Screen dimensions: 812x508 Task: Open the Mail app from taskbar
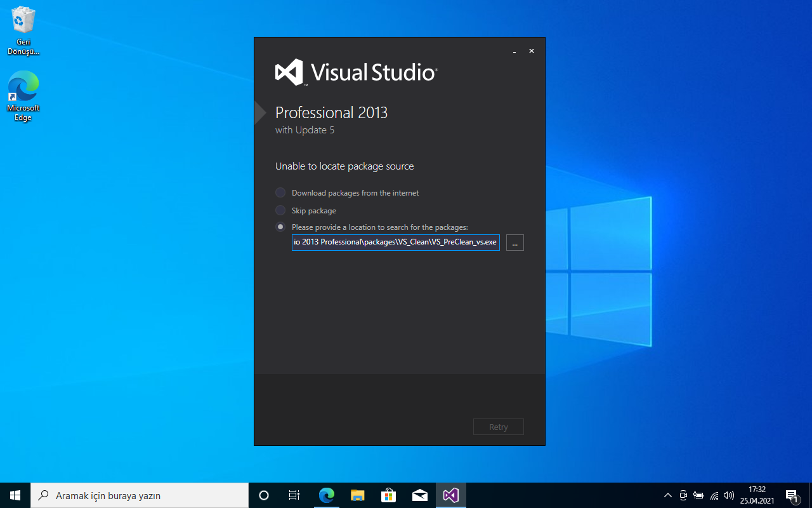[420, 495]
